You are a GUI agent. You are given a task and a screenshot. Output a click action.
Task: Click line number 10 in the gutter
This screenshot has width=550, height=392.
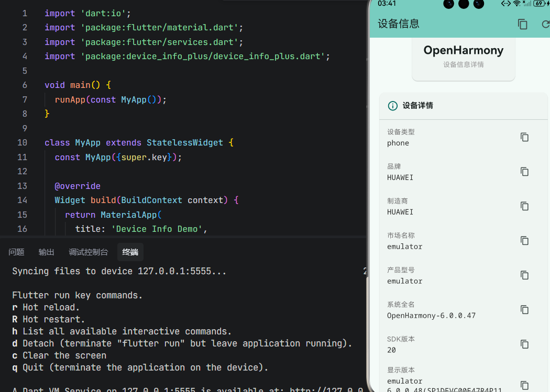tap(22, 142)
